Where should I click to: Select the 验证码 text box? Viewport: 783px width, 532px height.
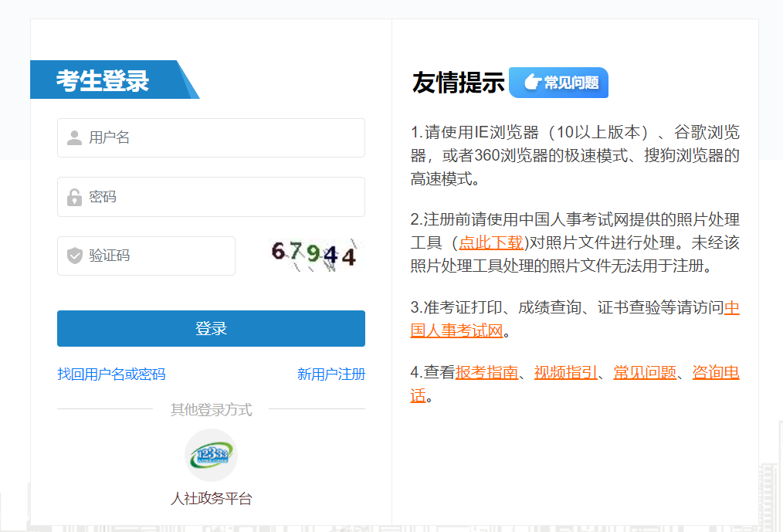click(158, 256)
